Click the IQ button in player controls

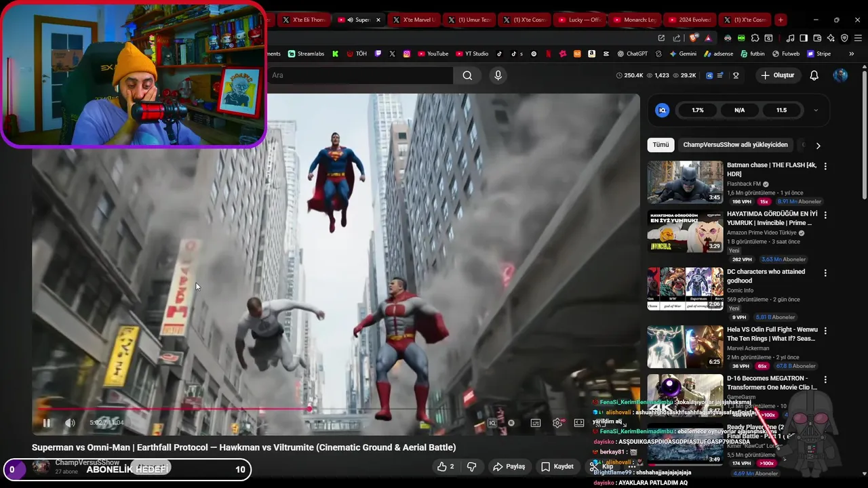pos(492,423)
